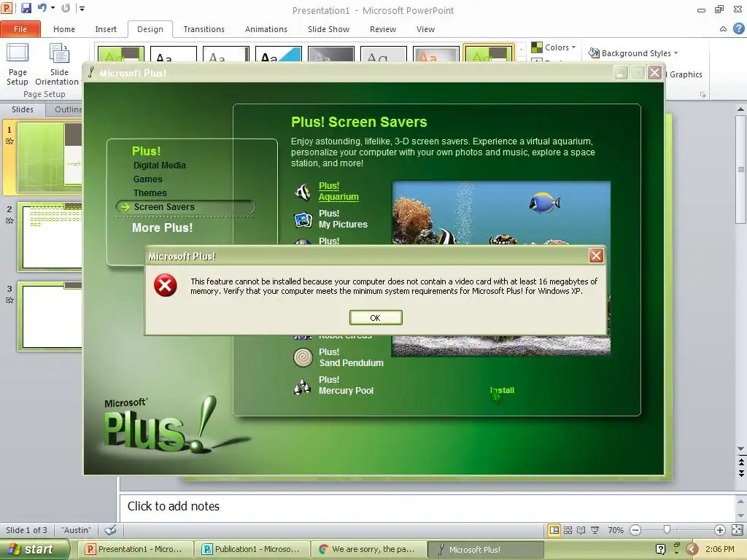Click the Mercury Pool droplets icon
This screenshot has width=747, height=560.
(303, 386)
